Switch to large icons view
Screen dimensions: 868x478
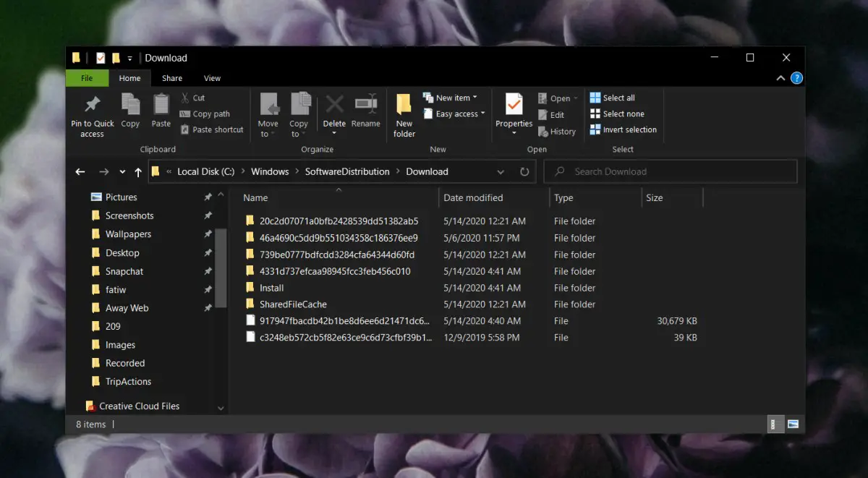[x=793, y=424]
